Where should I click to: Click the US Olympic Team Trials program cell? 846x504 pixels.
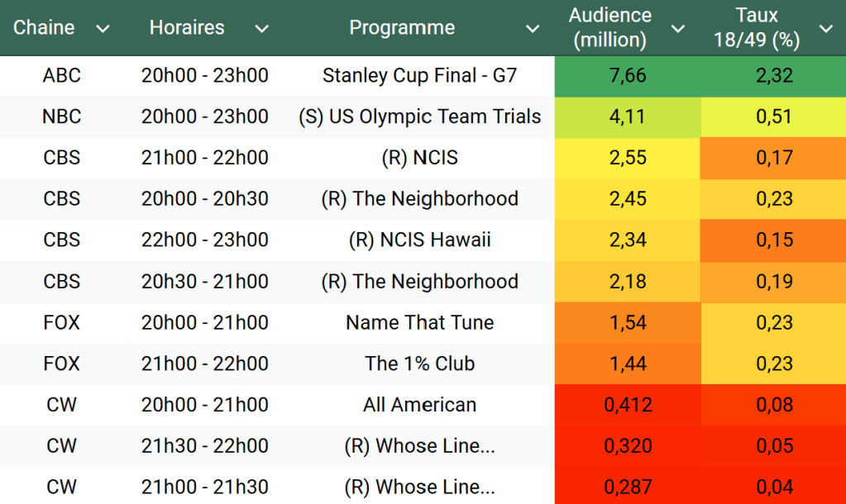(x=419, y=116)
